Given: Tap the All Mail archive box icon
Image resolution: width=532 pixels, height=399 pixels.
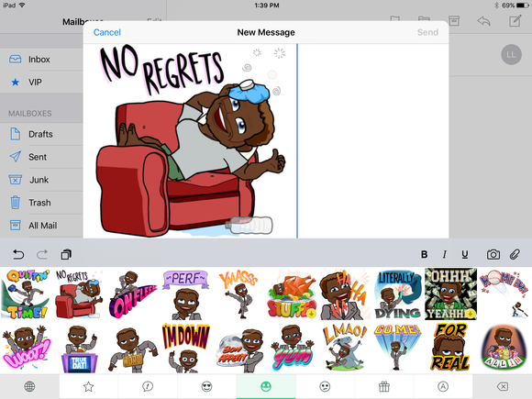Looking at the screenshot, I should tap(15, 225).
